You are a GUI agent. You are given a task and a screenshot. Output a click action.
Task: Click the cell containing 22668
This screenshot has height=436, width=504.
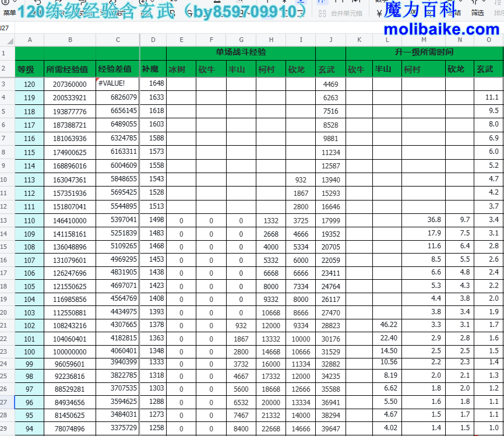[271, 429]
